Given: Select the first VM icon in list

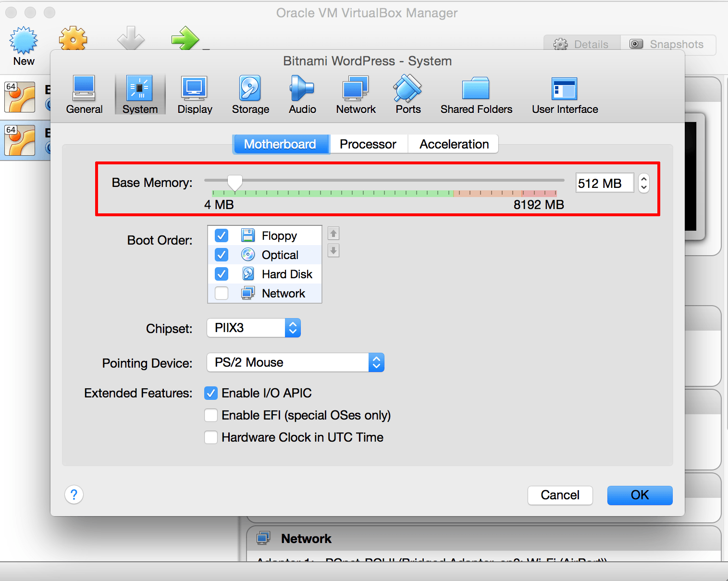Looking at the screenshot, I should 20,97.
